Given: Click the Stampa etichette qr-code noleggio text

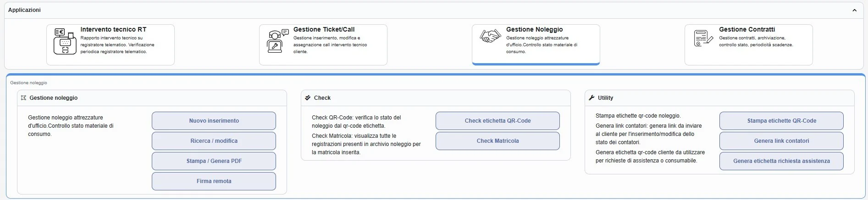Looking at the screenshot, I should click(638, 116).
